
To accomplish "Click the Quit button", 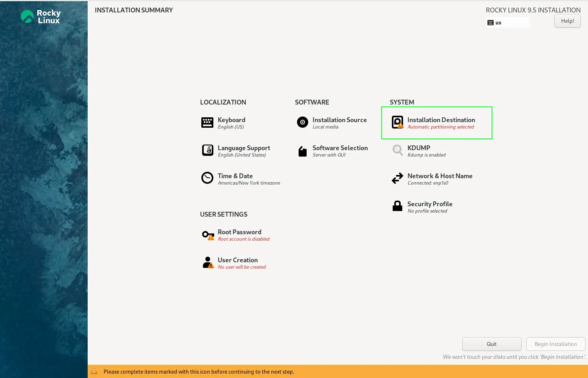I will (x=492, y=344).
